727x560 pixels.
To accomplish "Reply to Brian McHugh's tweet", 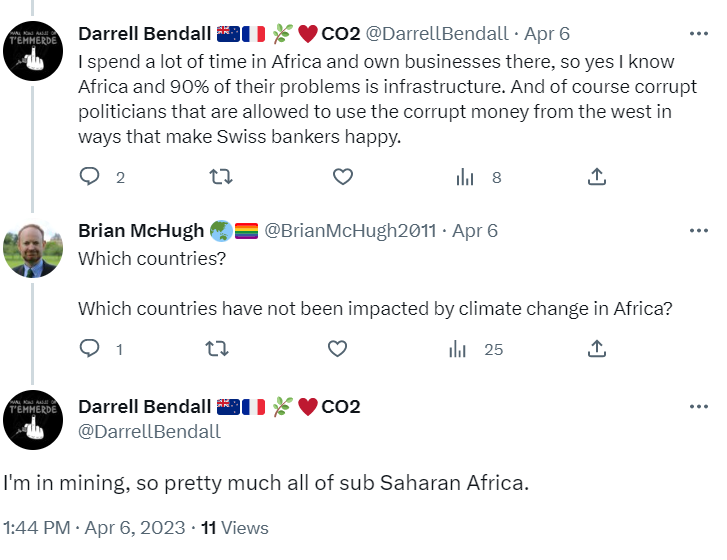I will 90,349.
